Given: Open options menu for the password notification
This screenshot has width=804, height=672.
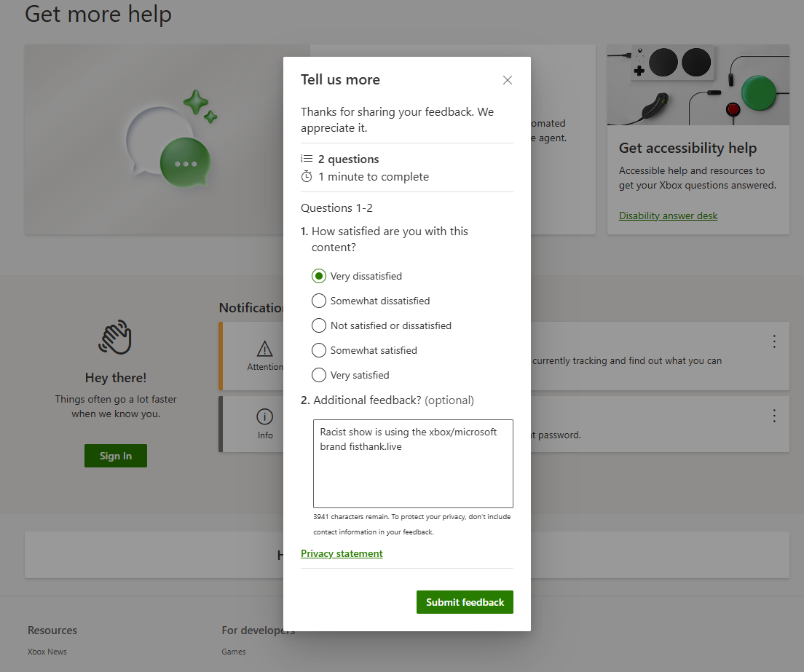Looking at the screenshot, I should coord(774,416).
